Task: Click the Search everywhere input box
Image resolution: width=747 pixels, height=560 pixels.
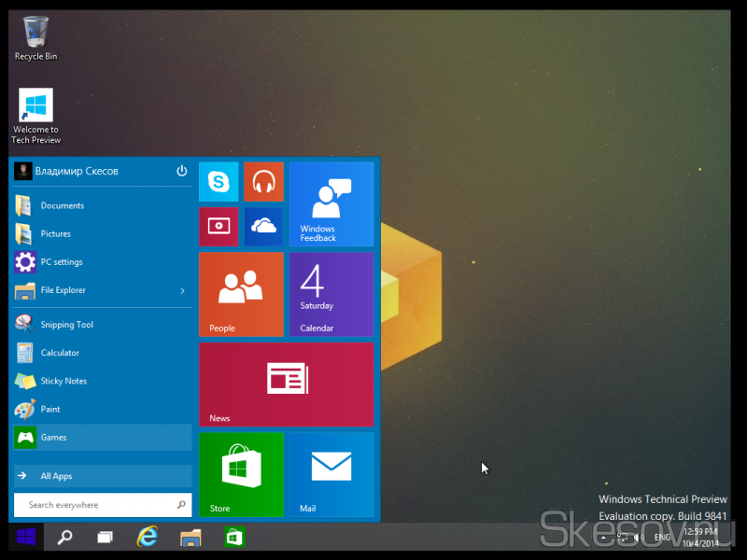Action: [x=98, y=505]
